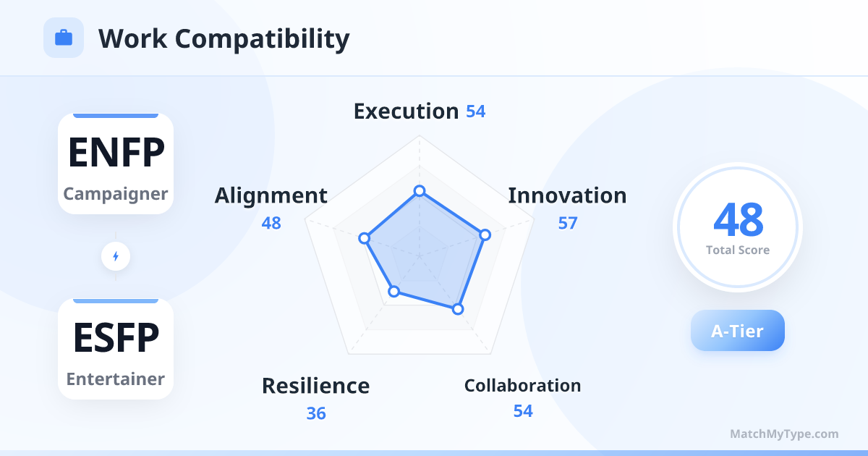This screenshot has width=868, height=456.
Task: Click the Total Score circle showing 48
Action: point(737,227)
